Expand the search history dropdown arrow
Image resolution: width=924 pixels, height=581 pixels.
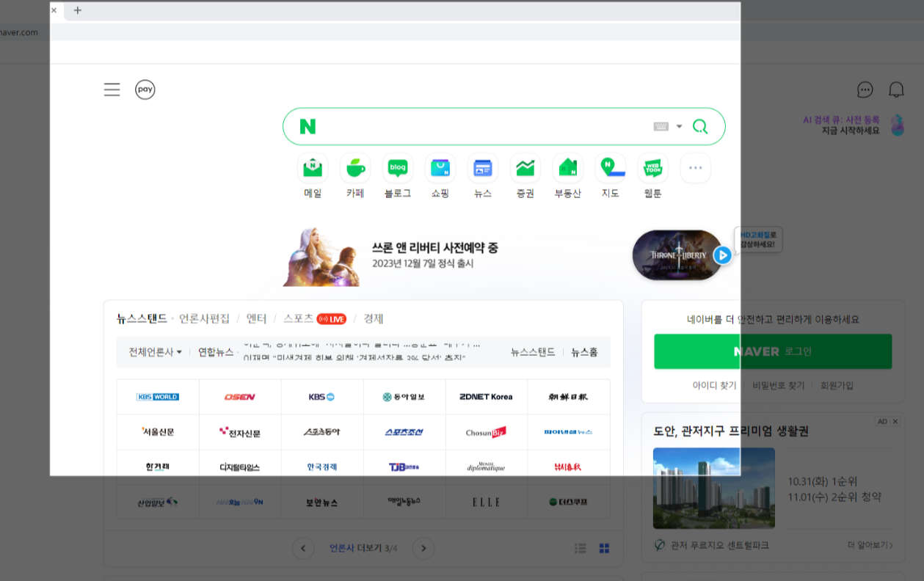coord(679,126)
